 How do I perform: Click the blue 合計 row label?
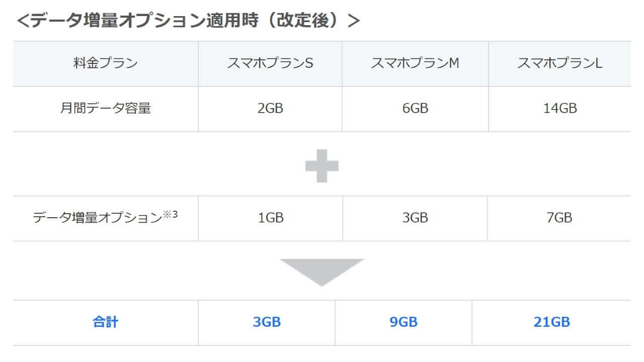[106, 322]
